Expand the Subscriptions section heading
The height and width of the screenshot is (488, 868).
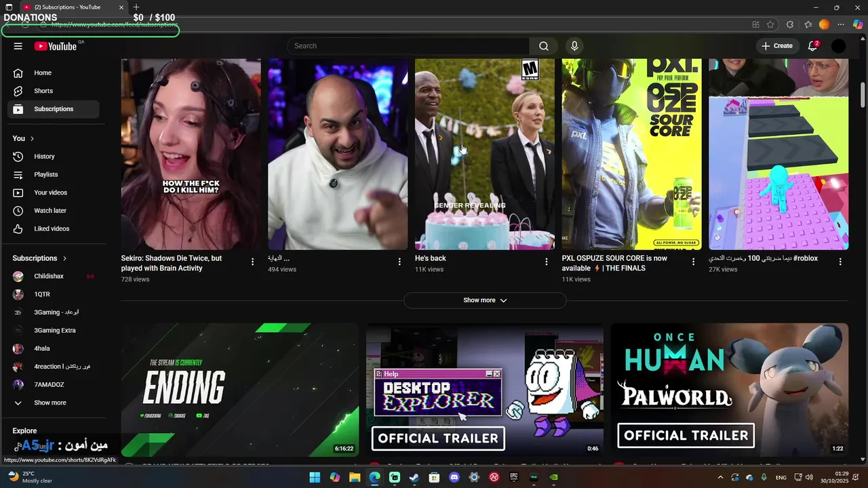tap(39, 258)
